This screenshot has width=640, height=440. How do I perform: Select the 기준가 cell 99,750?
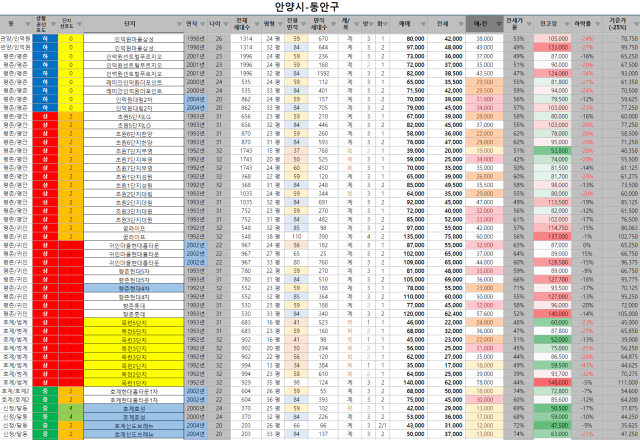tap(621, 47)
